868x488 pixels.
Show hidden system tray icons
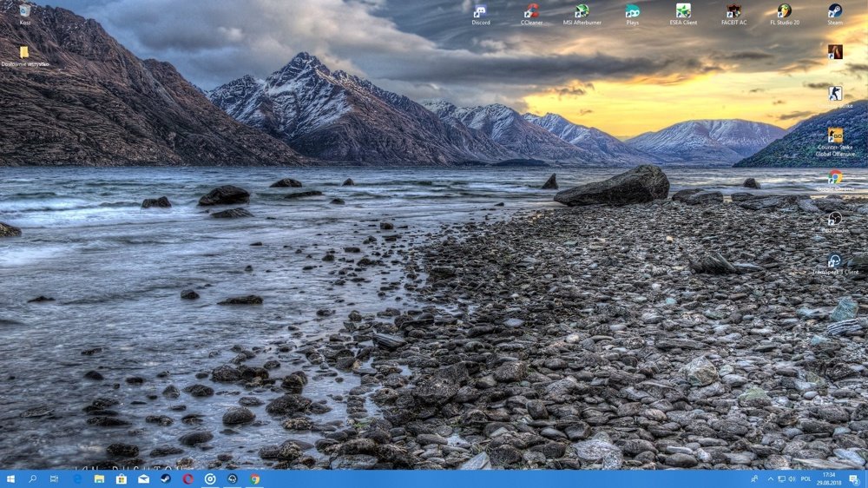click(770, 479)
